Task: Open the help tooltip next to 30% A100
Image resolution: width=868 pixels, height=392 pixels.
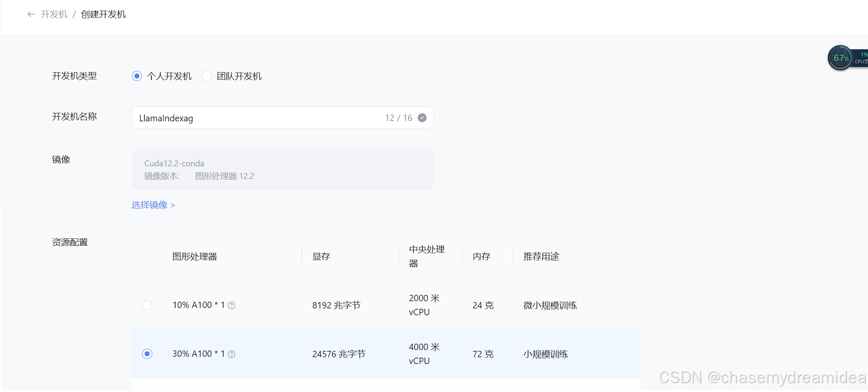Action: point(232,354)
